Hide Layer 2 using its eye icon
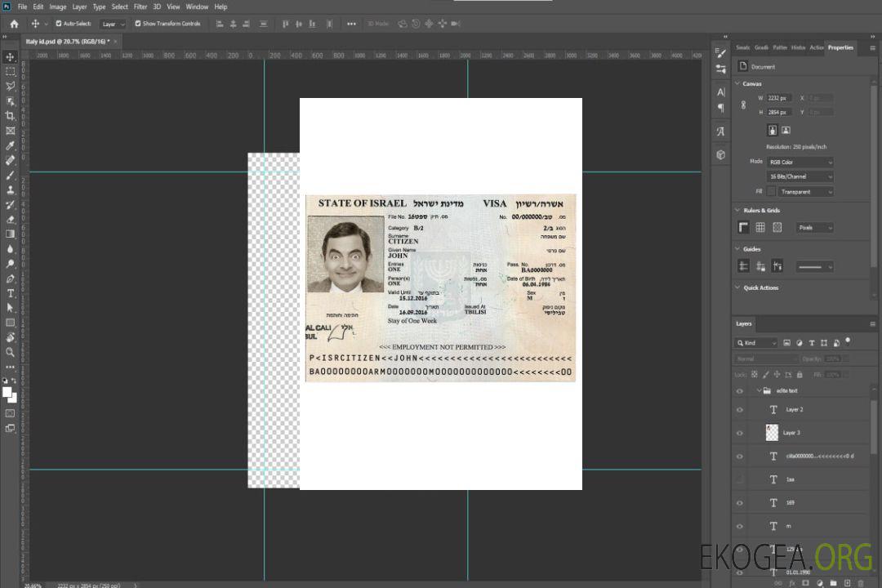Screen dimensions: 882x588 [740, 410]
